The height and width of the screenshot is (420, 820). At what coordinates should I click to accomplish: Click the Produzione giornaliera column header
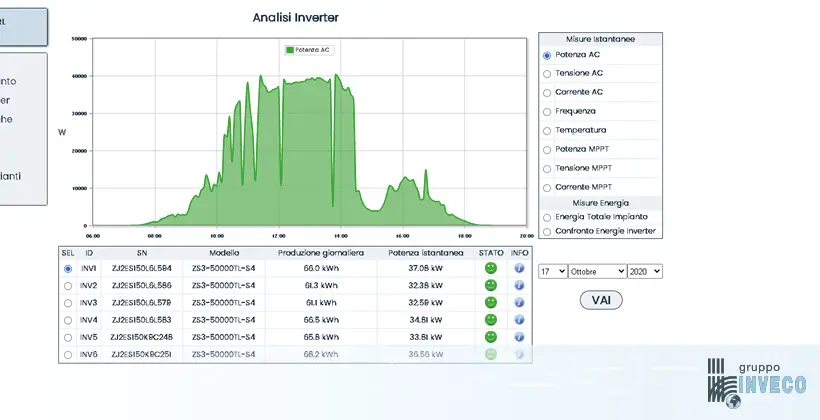(321, 253)
